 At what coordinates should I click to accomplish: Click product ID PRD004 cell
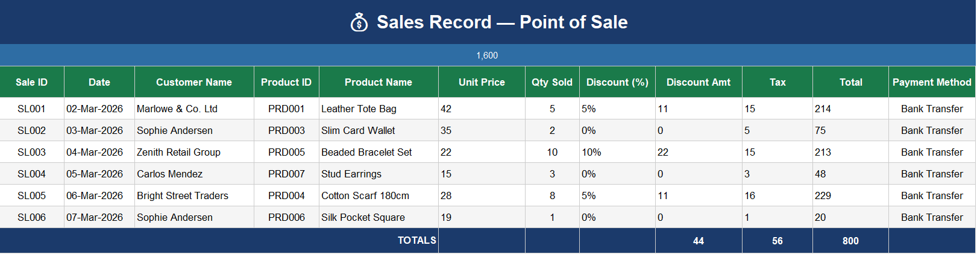click(x=286, y=195)
